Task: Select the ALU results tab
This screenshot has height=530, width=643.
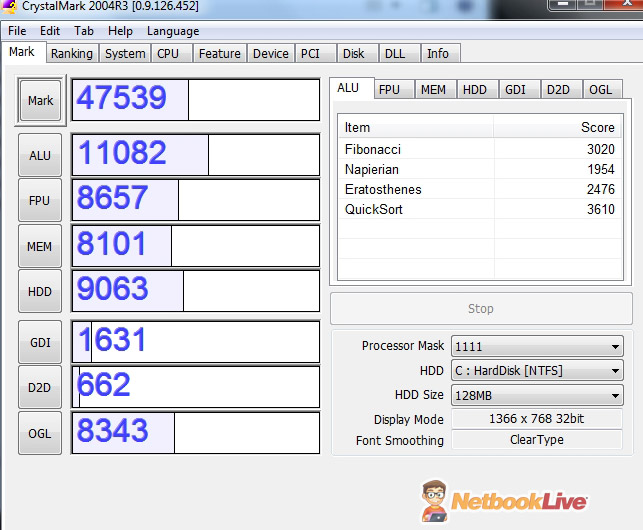Action: 352,88
